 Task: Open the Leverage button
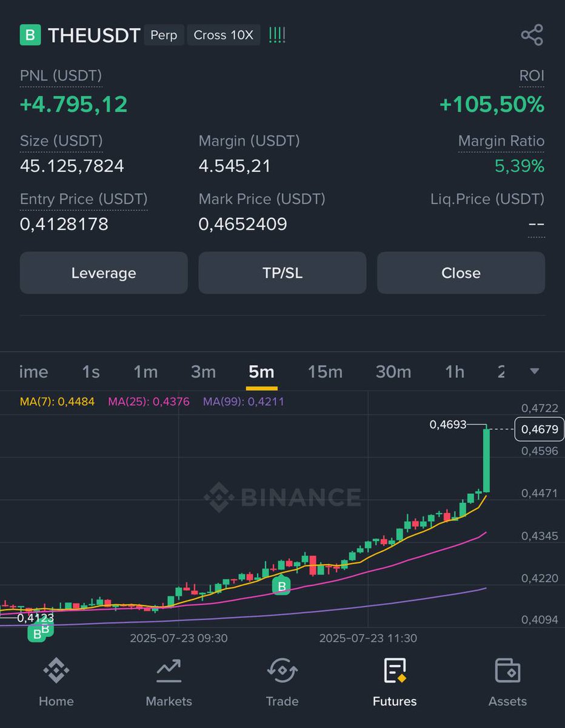(104, 273)
